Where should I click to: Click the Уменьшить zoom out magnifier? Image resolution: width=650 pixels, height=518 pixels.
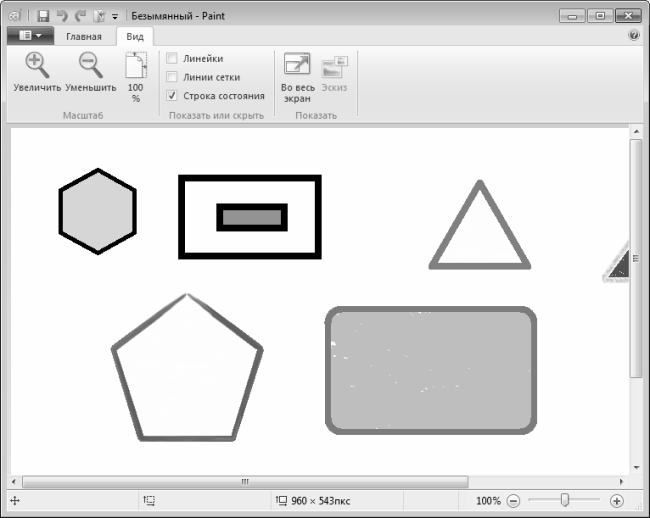click(x=90, y=72)
